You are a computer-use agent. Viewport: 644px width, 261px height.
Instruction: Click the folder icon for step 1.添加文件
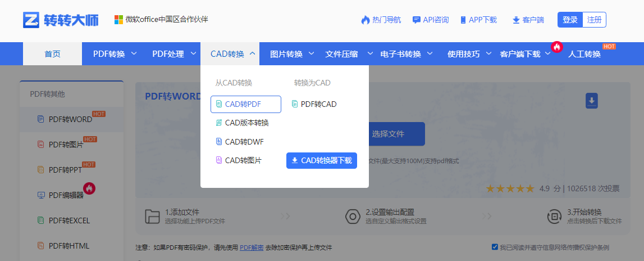(x=152, y=216)
